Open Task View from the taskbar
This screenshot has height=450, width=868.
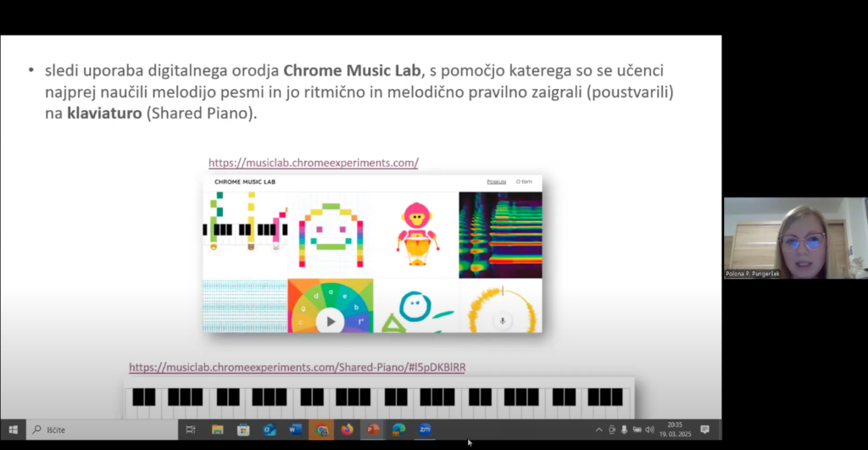pyautogui.click(x=191, y=430)
